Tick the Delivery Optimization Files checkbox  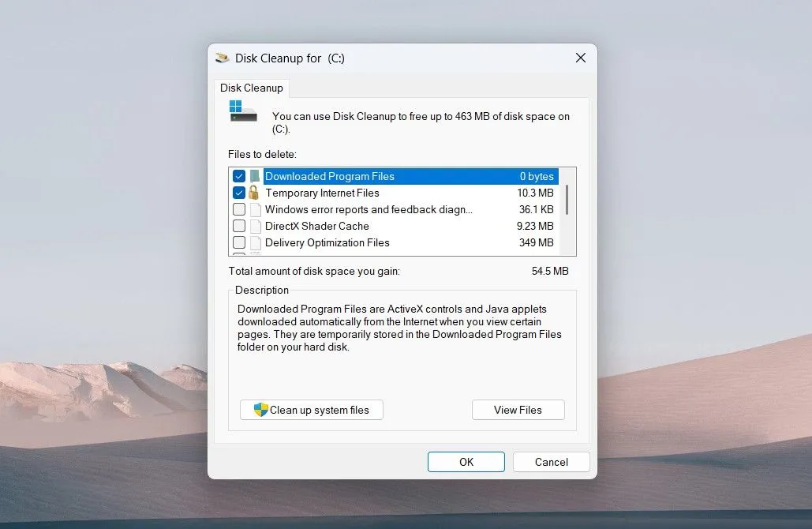239,242
